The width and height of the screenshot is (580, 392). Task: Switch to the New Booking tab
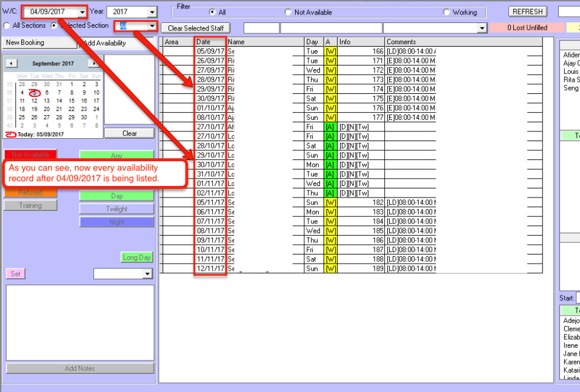point(33,43)
